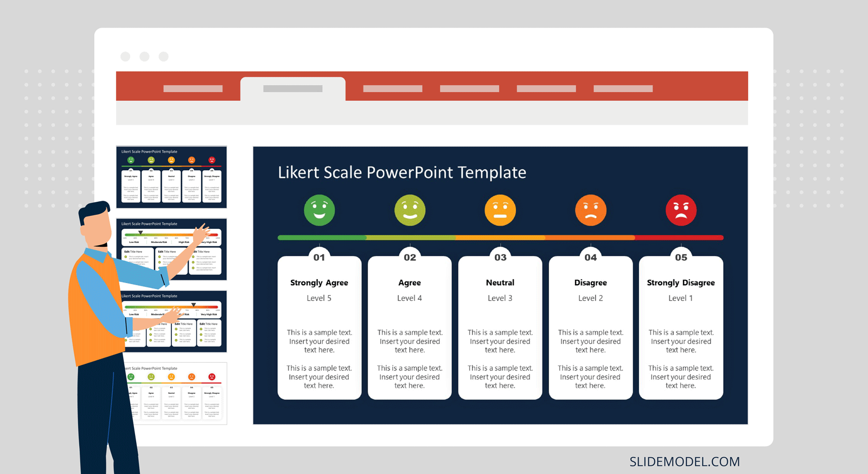Click second sample text paragraph in Agree card

(410, 377)
